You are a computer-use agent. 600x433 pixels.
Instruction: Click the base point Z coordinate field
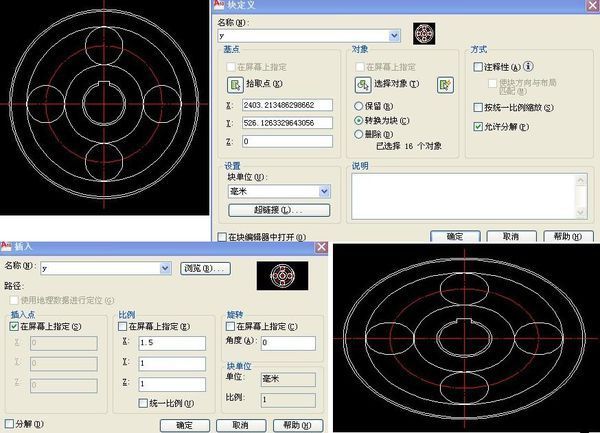point(287,141)
